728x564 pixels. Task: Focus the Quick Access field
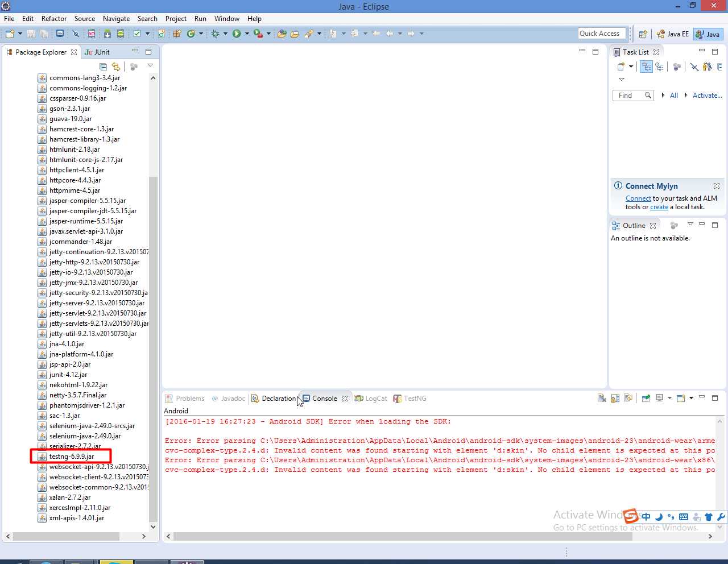(602, 34)
